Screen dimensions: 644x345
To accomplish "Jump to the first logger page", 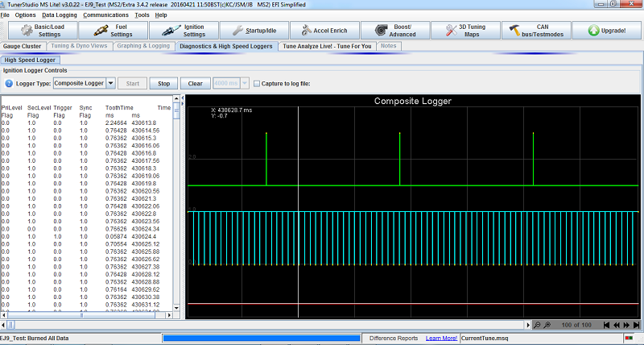I will pos(605,325).
